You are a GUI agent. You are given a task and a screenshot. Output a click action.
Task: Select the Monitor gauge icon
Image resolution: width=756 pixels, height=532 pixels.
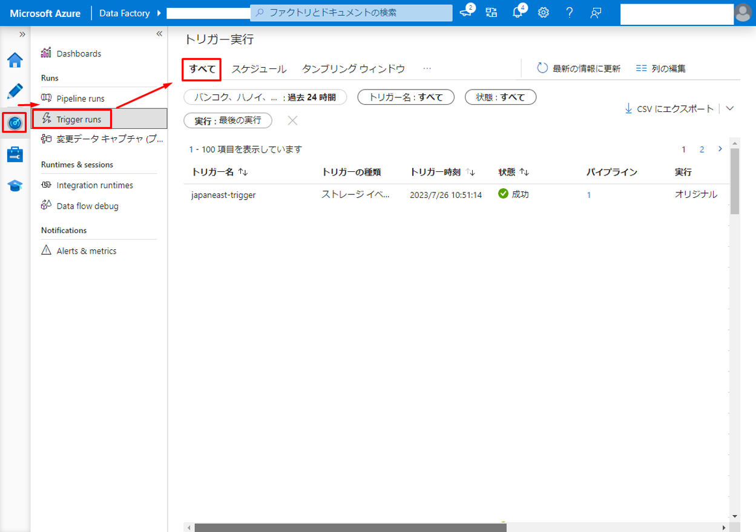pos(15,123)
